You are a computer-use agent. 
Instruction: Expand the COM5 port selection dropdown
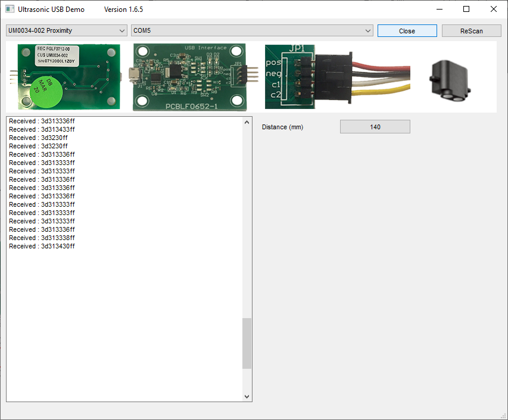click(252, 30)
